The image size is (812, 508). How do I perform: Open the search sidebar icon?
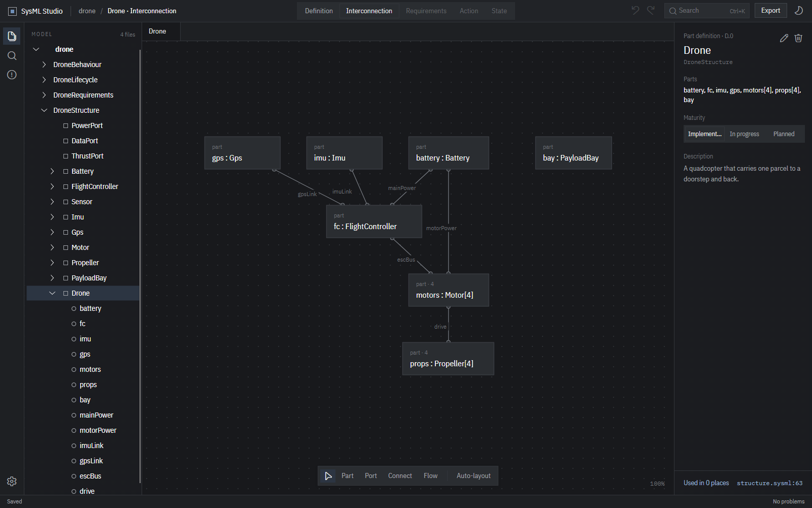pyautogui.click(x=12, y=55)
